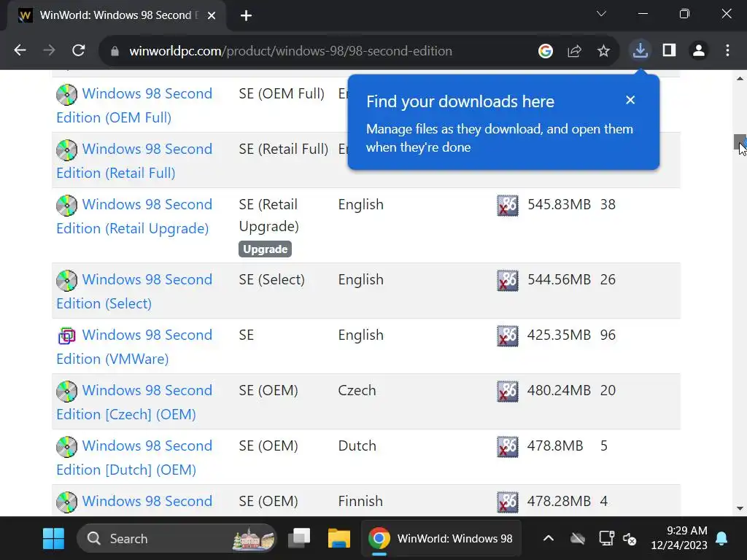Click the CD icon in the Finnish row
The image size is (747, 560).
66,502
